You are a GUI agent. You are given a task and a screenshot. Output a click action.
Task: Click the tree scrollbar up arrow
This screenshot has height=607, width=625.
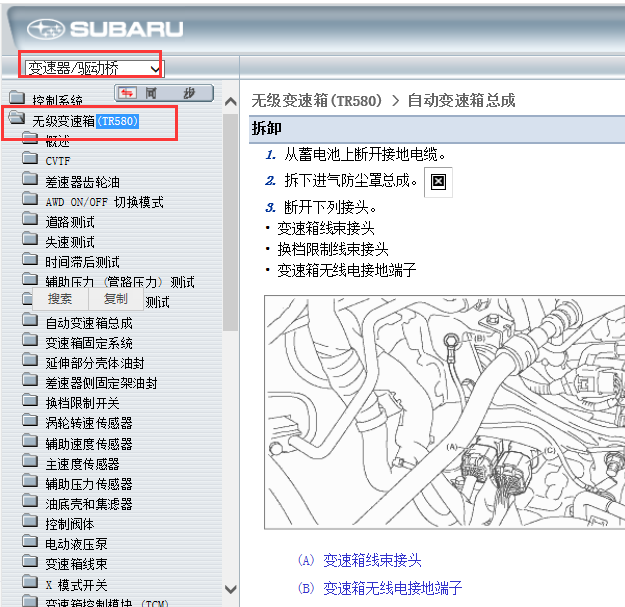[x=231, y=102]
